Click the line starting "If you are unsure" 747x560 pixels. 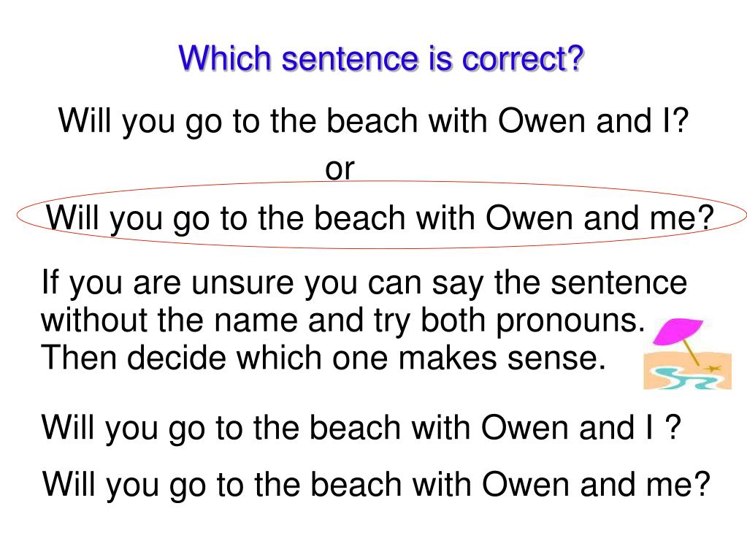[x=364, y=283]
